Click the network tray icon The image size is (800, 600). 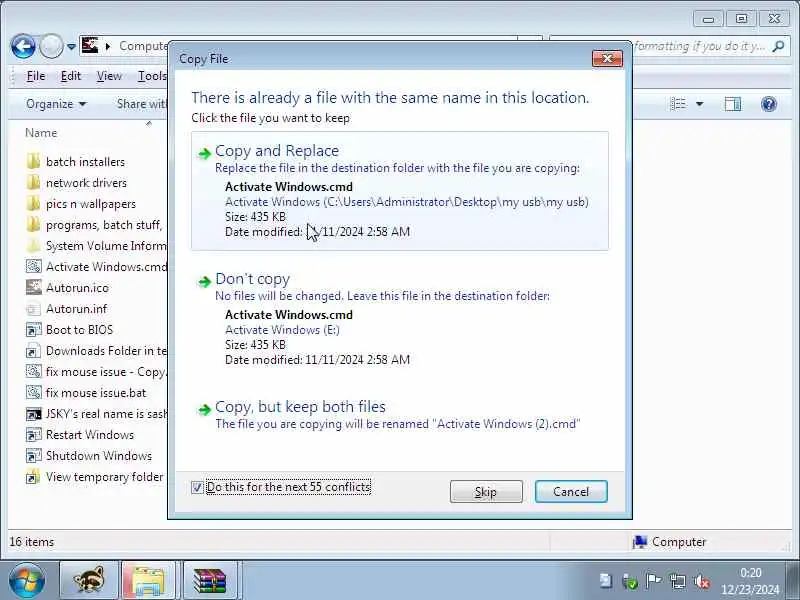pos(678,581)
